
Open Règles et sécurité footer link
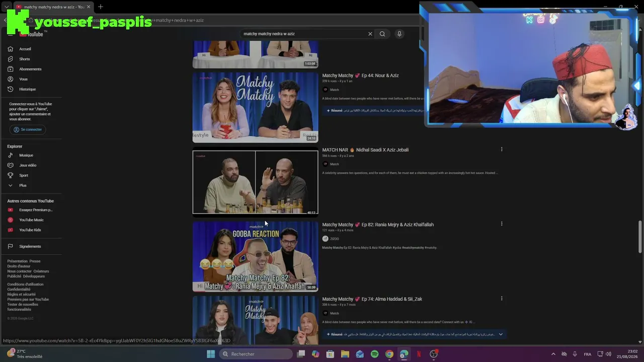pos(21,295)
